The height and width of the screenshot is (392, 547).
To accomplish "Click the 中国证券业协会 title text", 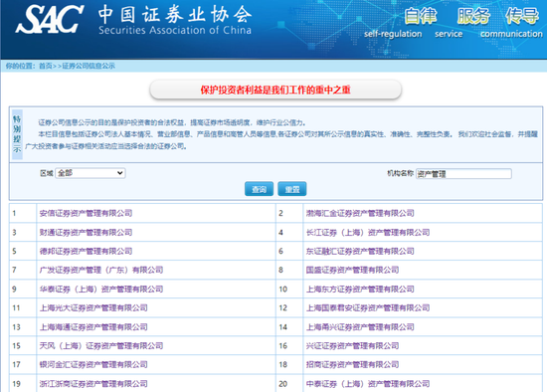I will tap(175, 14).
